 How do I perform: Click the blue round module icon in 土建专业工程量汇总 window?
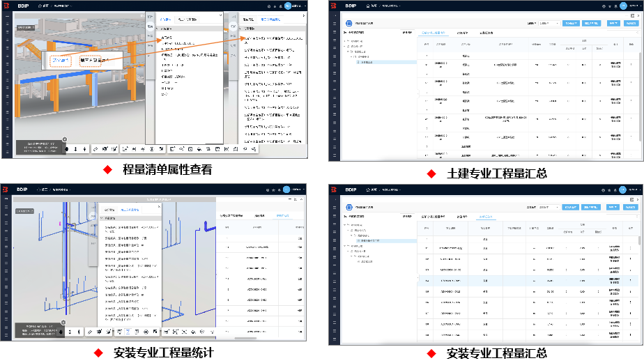coord(350,23)
